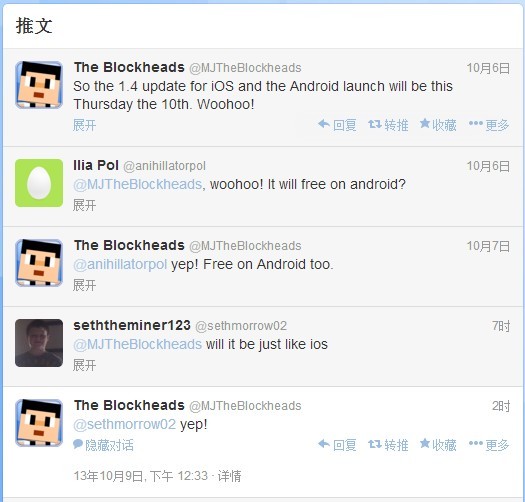The width and height of the screenshot is (525, 502).
Task: Open @MJTheBlockheads mention in Ilia Pol's tweet
Action: (x=138, y=184)
